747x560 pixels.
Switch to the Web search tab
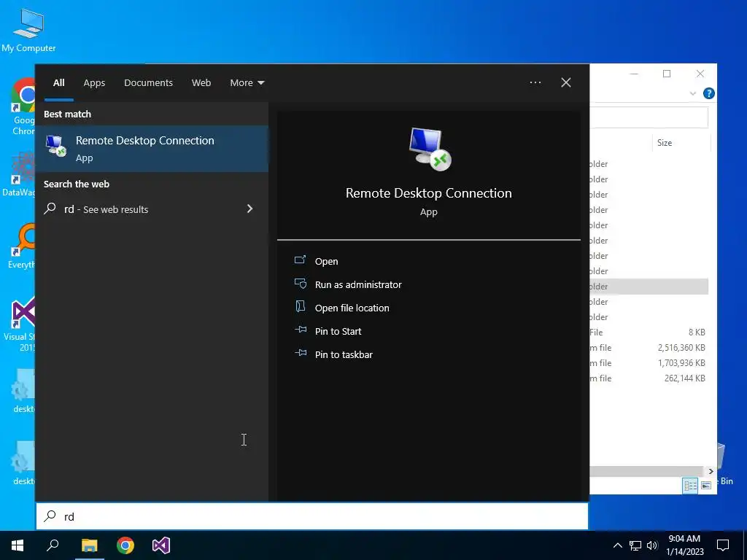(x=201, y=83)
